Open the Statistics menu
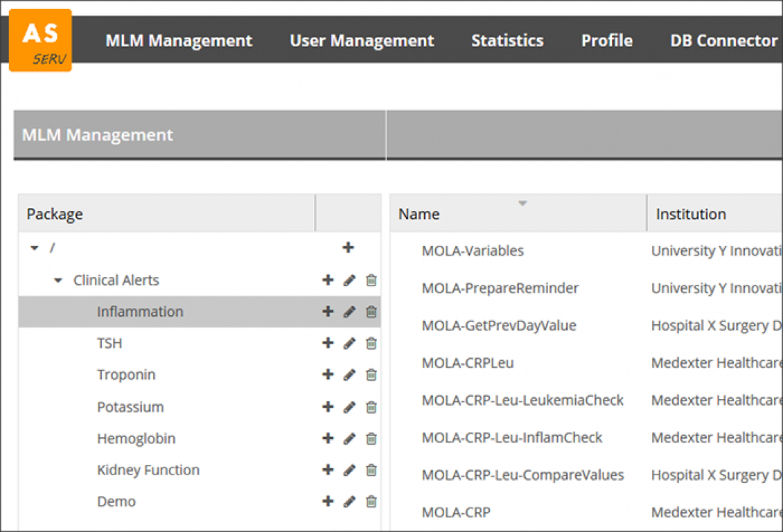Screen dimensions: 783x532 pyautogui.click(x=507, y=41)
